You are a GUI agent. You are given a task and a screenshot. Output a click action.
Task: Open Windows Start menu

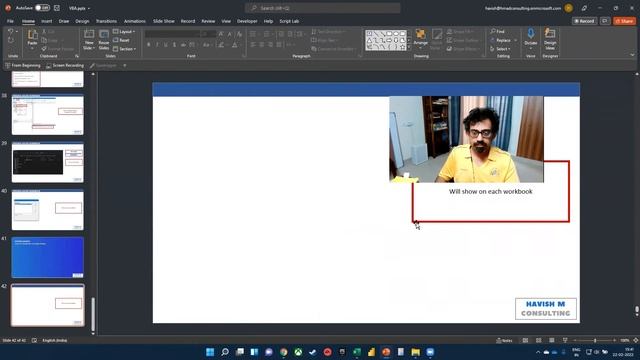click(x=210, y=352)
